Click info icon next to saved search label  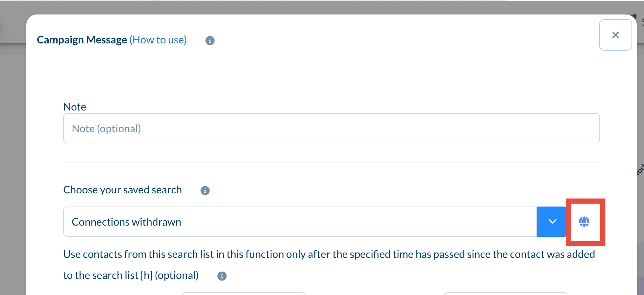(205, 190)
